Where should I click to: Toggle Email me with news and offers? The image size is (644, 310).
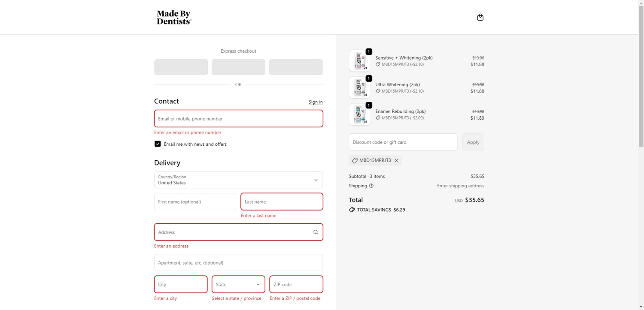(x=158, y=144)
